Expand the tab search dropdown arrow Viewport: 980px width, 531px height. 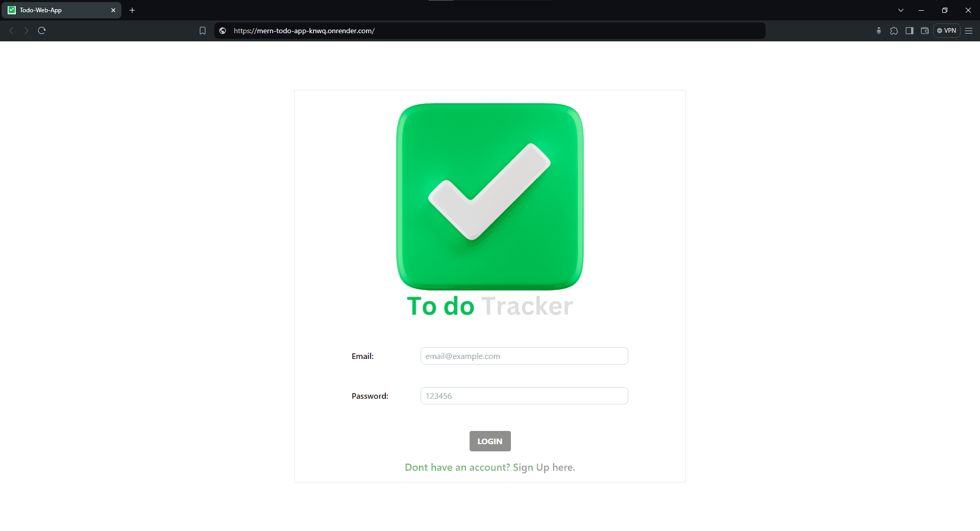coord(901,10)
